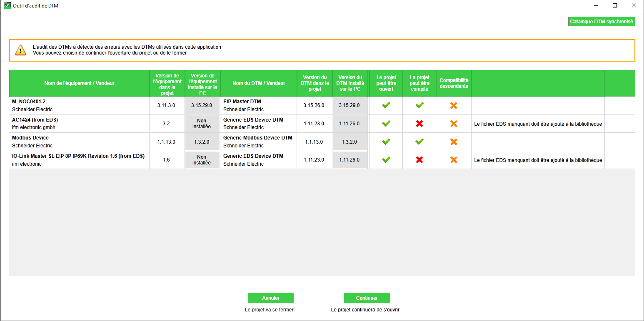Select the EIP Master DTM name cell
This screenshot has height=321, width=644.
tap(242, 102)
